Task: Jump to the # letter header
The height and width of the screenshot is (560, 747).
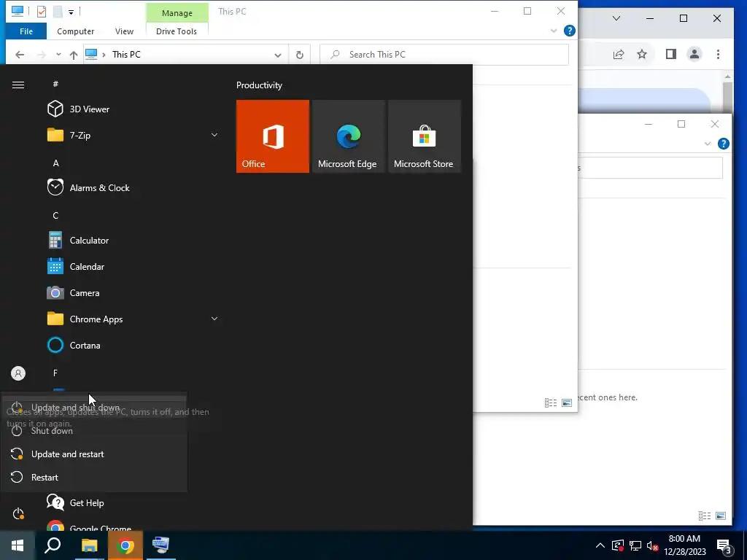Action: pyautogui.click(x=55, y=84)
